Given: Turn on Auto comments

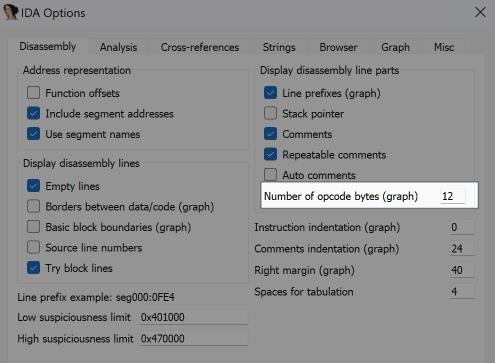Looking at the screenshot, I should pyautogui.click(x=270, y=174).
